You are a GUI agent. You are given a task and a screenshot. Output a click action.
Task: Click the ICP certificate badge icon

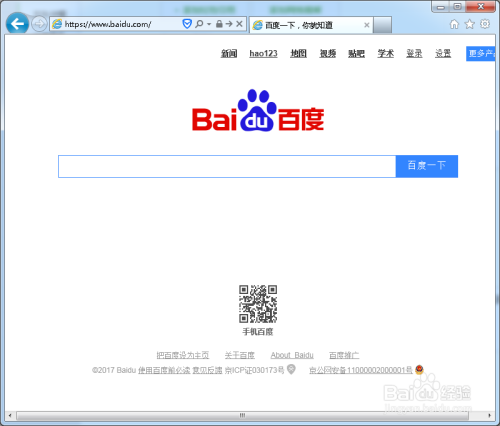pos(291,369)
